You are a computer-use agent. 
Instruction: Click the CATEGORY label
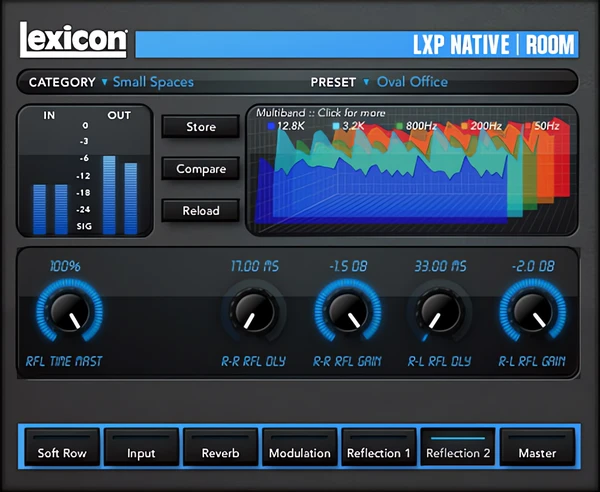[x=62, y=82]
